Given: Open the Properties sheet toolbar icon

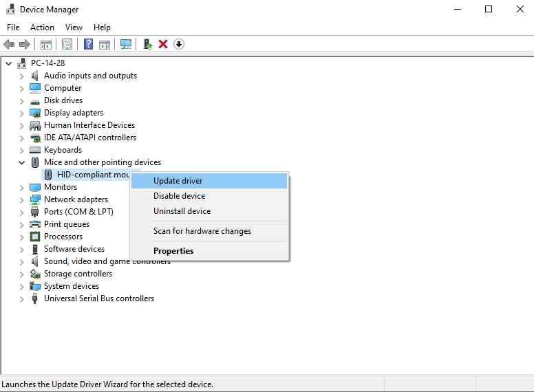Looking at the screenshot, I should click(x=67, y=44).
